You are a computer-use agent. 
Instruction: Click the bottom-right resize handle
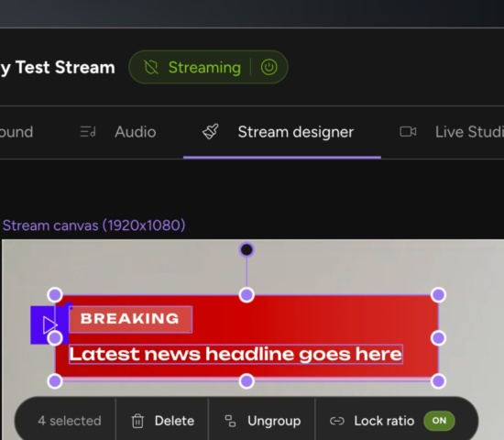click(x=438, y=381)
